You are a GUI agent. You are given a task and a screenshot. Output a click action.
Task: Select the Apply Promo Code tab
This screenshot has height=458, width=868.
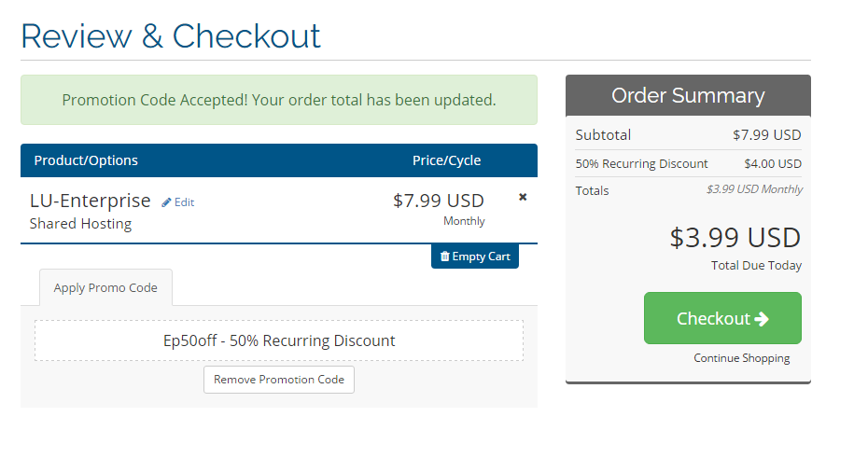[x=105, y=287]
